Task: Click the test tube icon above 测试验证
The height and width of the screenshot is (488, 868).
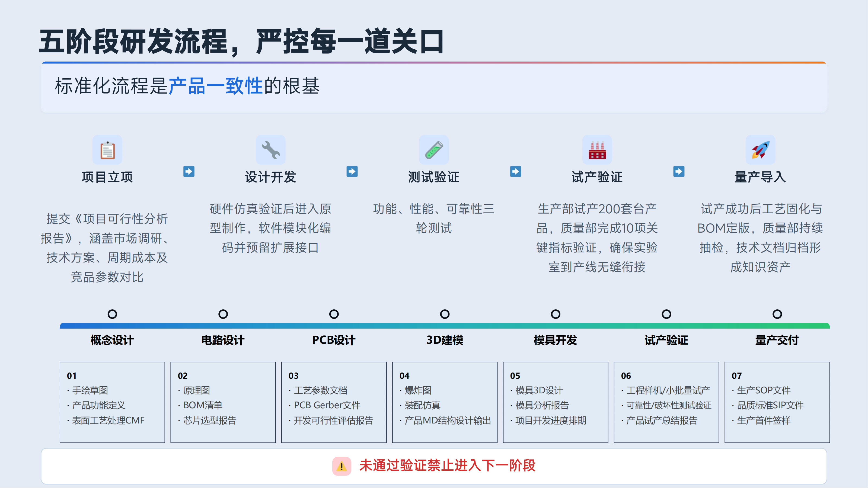Action: (434, 150)
